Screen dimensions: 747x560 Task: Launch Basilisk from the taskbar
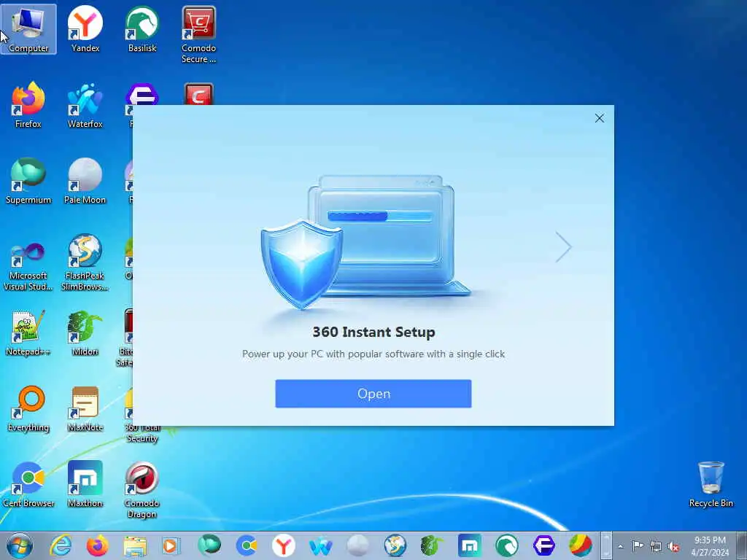(x=506, y=545)
